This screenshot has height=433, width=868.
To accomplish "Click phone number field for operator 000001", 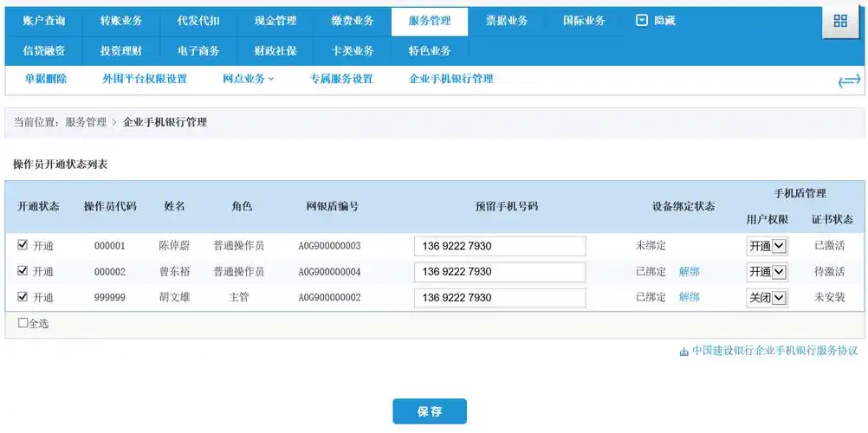I will 500,246.
